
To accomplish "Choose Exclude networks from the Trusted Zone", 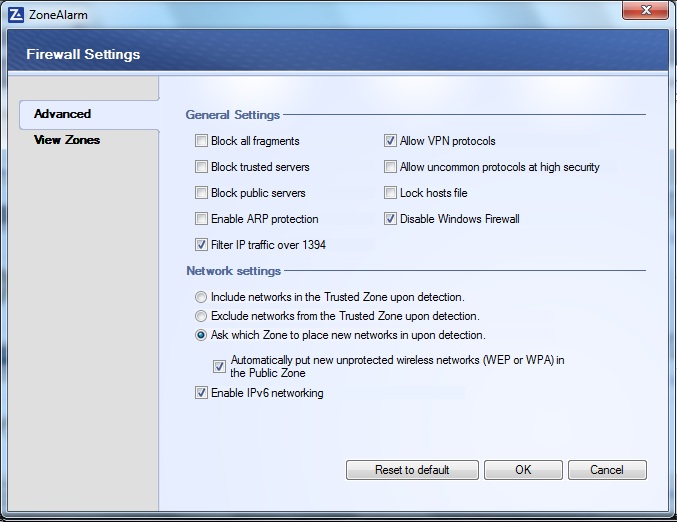I will 201,316.
